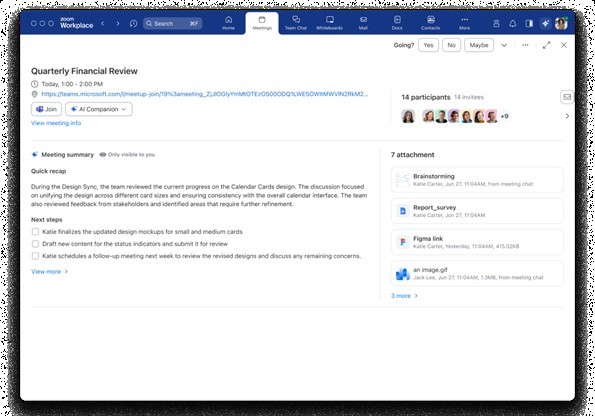
Task: Click the meeting history clock icon
Action: pos(133,24)
